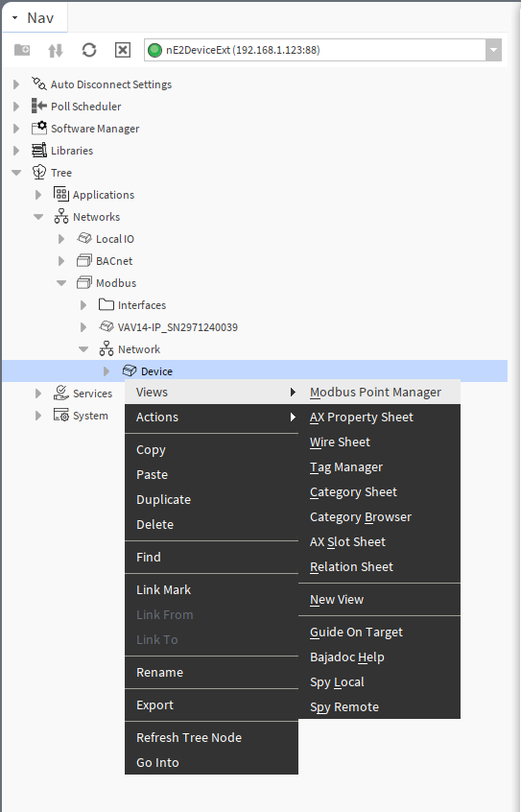521x812 pixels.
Task: Expand the Libraries node
Action: (16, 151)
